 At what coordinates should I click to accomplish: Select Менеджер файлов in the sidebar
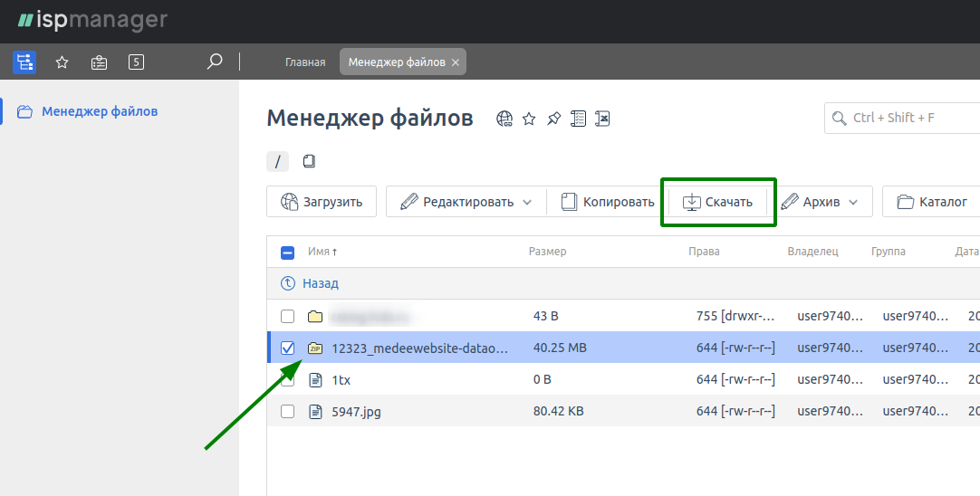[x=100, y=112]
